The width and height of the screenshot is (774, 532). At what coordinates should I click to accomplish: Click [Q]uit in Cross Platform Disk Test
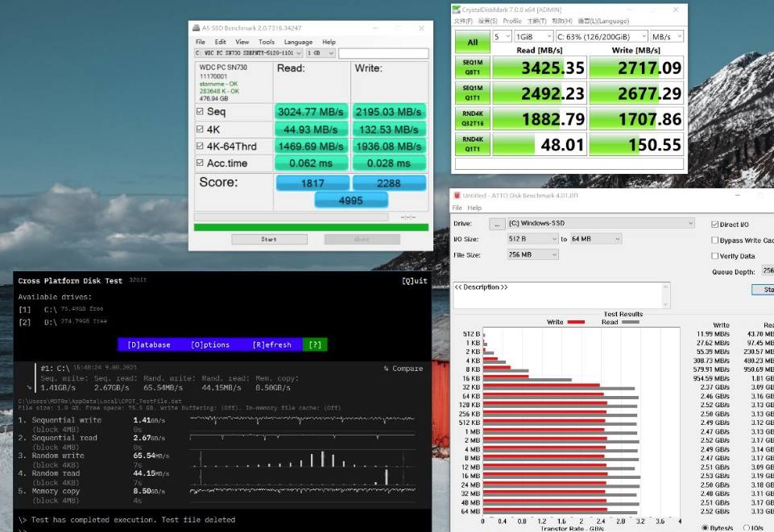[415, 281]
